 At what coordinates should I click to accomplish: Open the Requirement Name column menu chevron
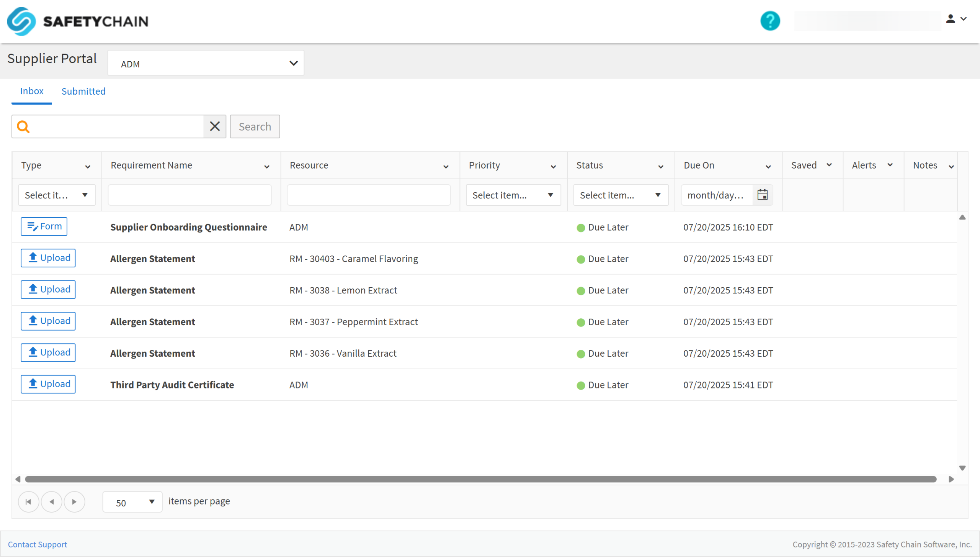pos(267,166)
